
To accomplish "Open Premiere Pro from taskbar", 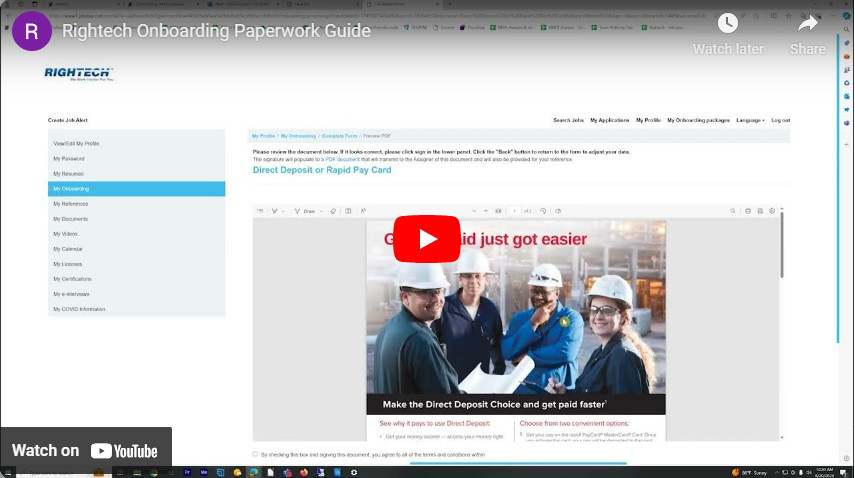I will click(x=187, y=473).
